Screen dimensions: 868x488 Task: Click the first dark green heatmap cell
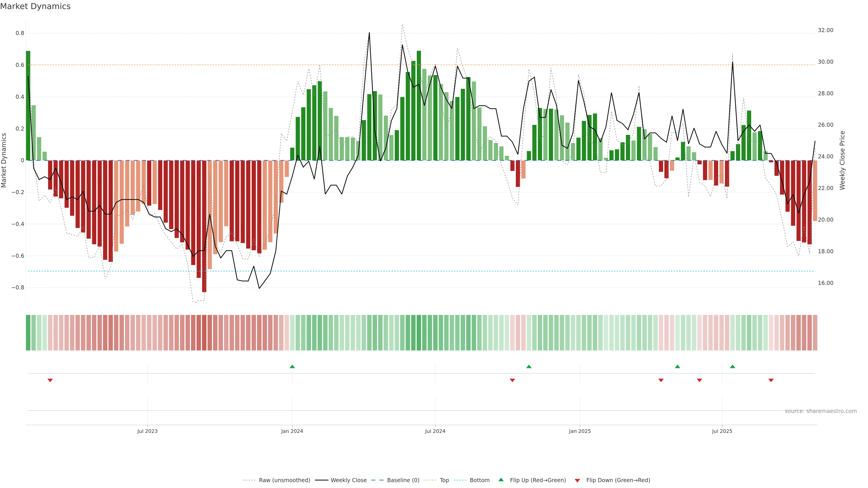coord(28,333)
